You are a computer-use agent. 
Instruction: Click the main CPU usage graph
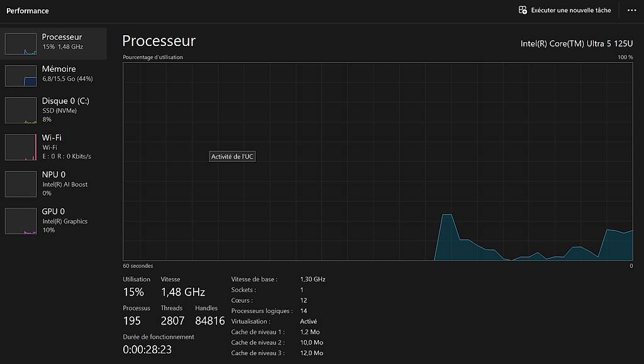pyautogui.click(x=377, y=161)
